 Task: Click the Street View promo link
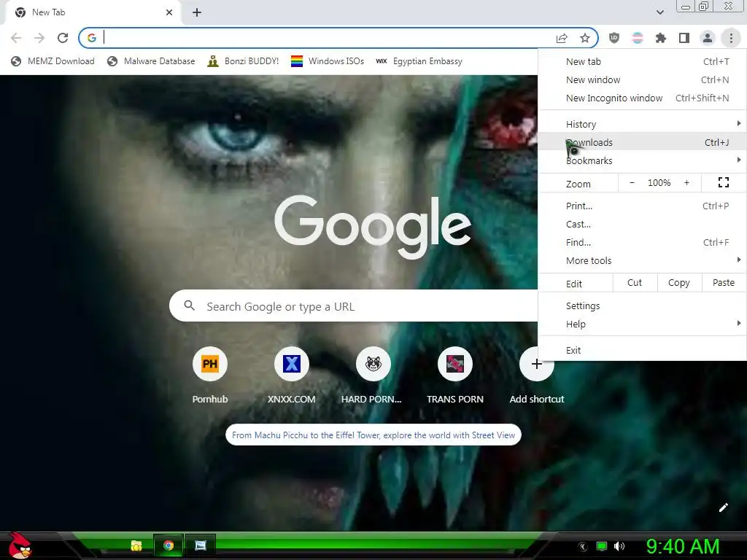click(x=373, y=435)
